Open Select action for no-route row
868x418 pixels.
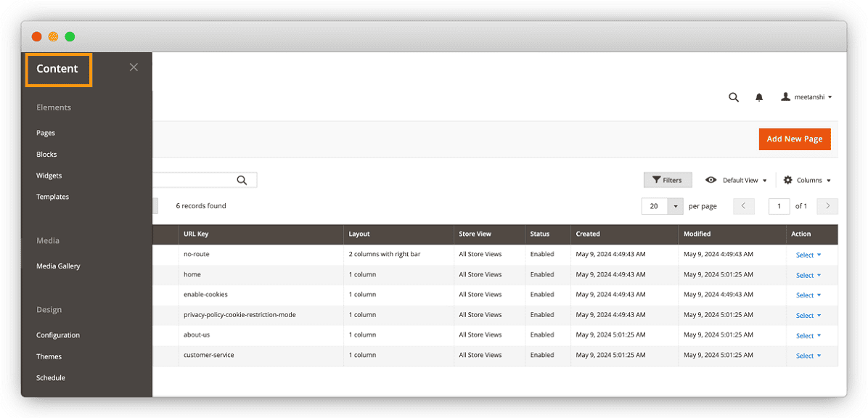808,255
